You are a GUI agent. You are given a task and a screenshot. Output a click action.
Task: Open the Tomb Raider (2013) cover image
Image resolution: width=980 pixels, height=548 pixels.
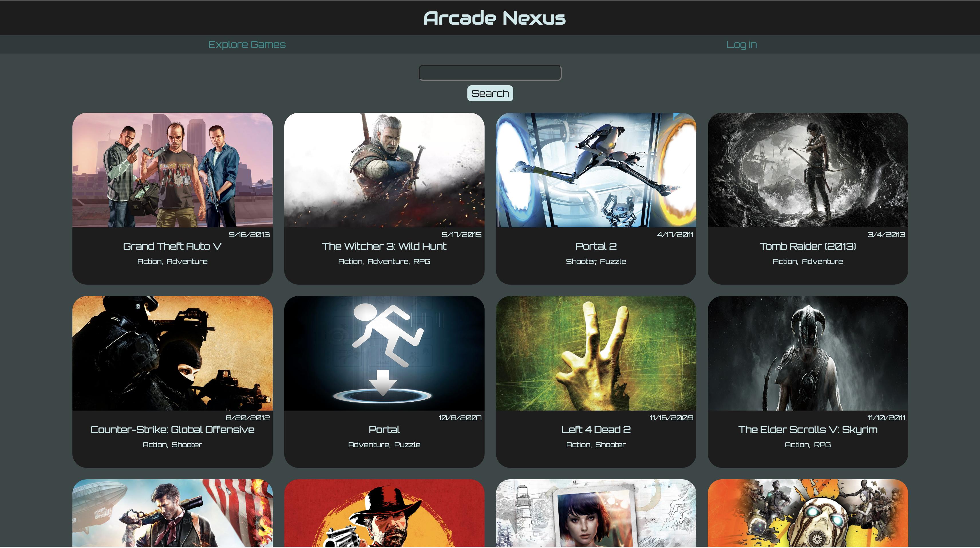click(808, 170)
